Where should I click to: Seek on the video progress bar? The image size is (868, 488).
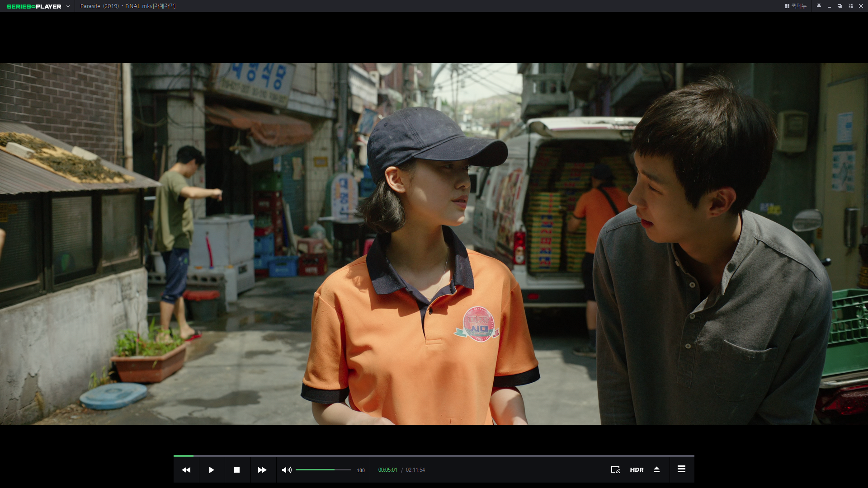[434, 456]
